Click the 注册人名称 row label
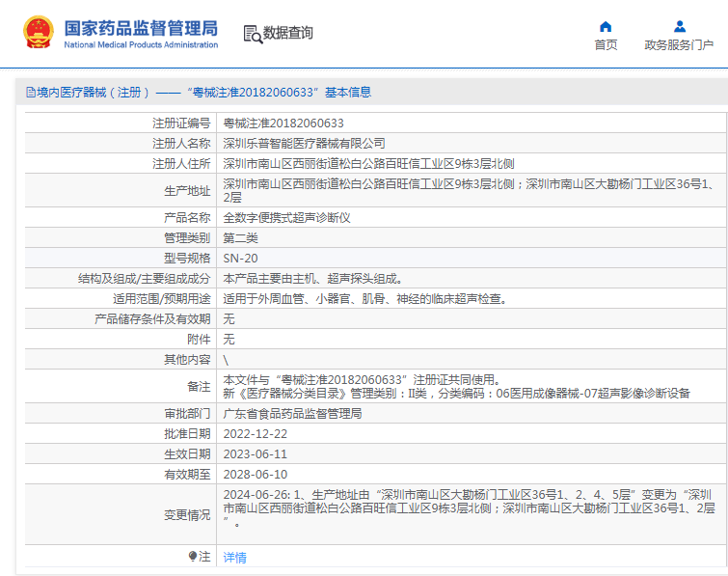This screenshot has height=576, width=728. coord(181,144)
